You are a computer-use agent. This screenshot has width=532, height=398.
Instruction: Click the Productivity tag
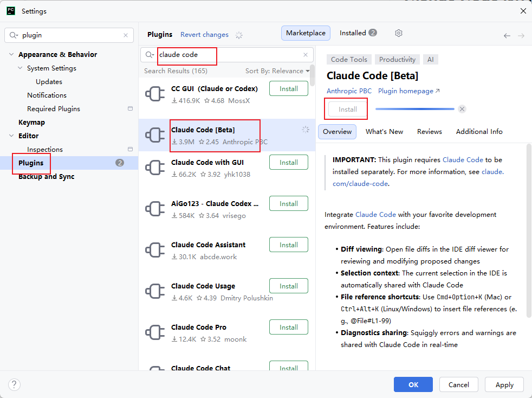(x=397, y=60)
